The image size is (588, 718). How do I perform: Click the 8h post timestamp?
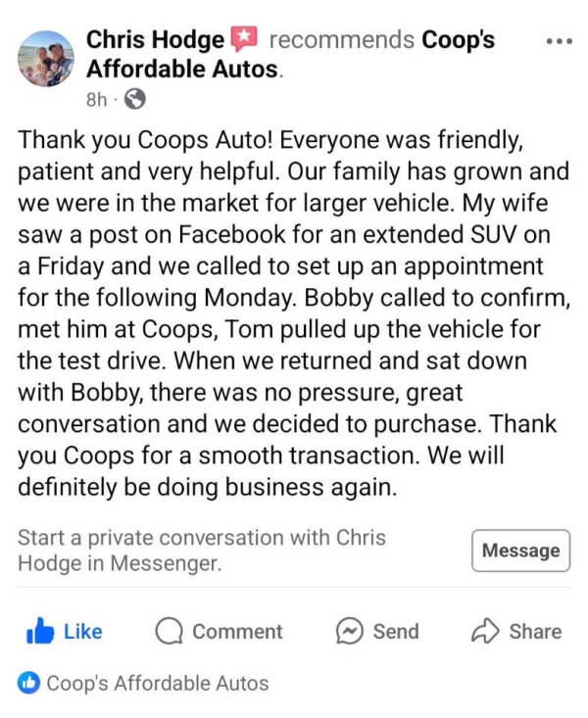96,100
